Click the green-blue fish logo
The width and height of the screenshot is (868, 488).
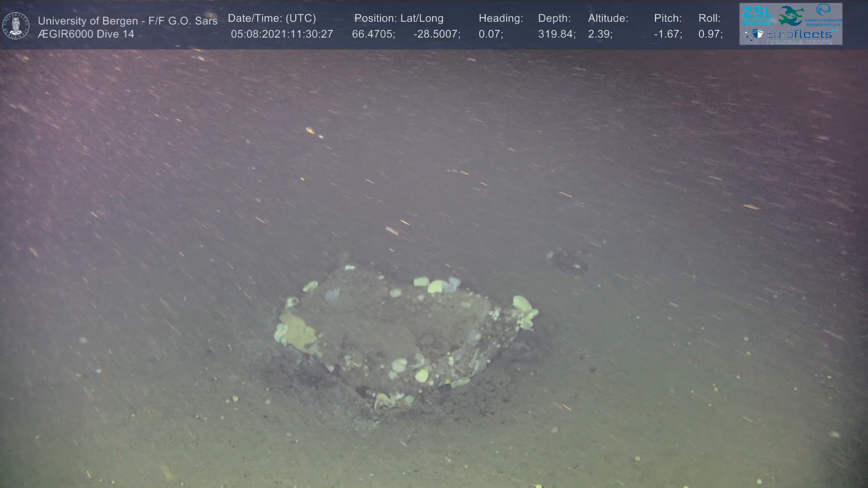click(x=790, y=15)
